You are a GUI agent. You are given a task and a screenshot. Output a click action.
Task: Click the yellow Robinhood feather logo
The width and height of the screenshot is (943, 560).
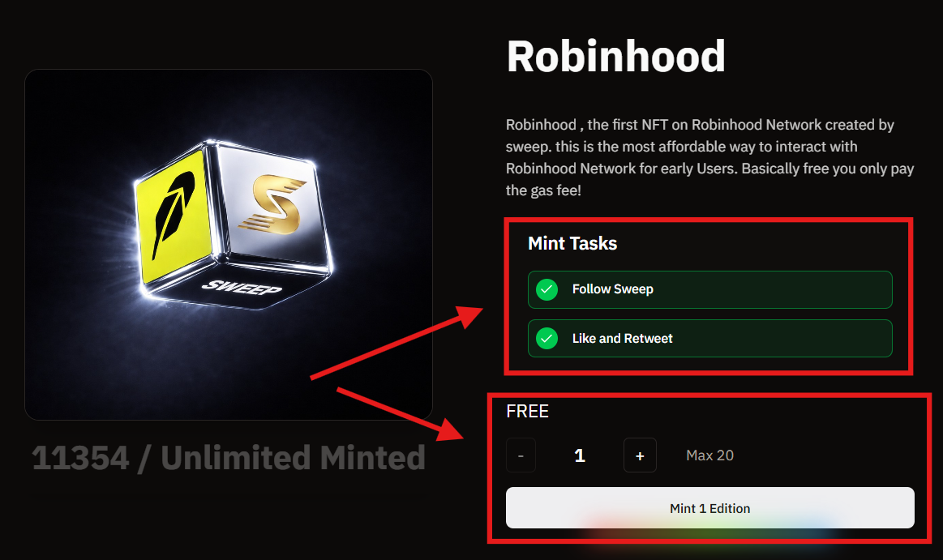[x=174, y=215]
